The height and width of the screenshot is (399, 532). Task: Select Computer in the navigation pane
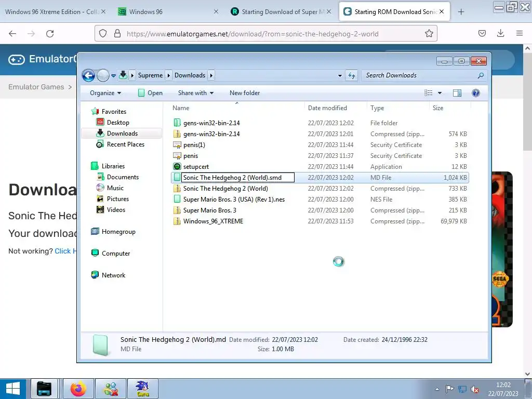(x=115, y=253)
